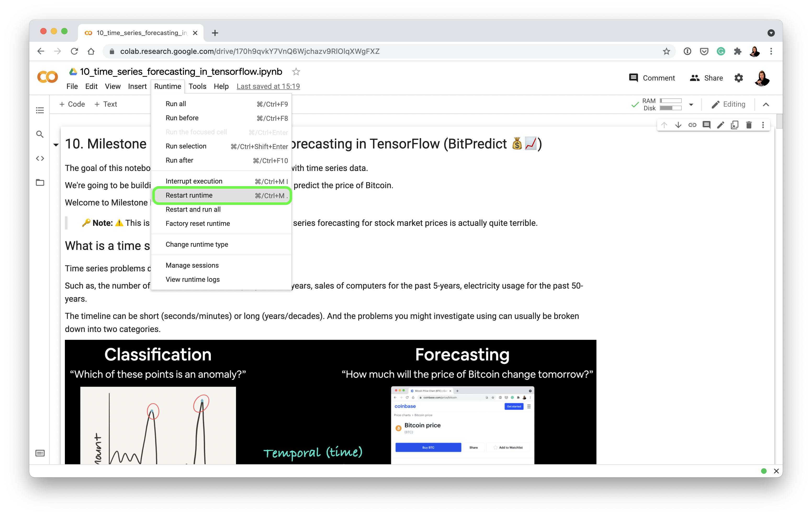Open the Pocket extension icon
812x516 pixels.
coord(704,51)
